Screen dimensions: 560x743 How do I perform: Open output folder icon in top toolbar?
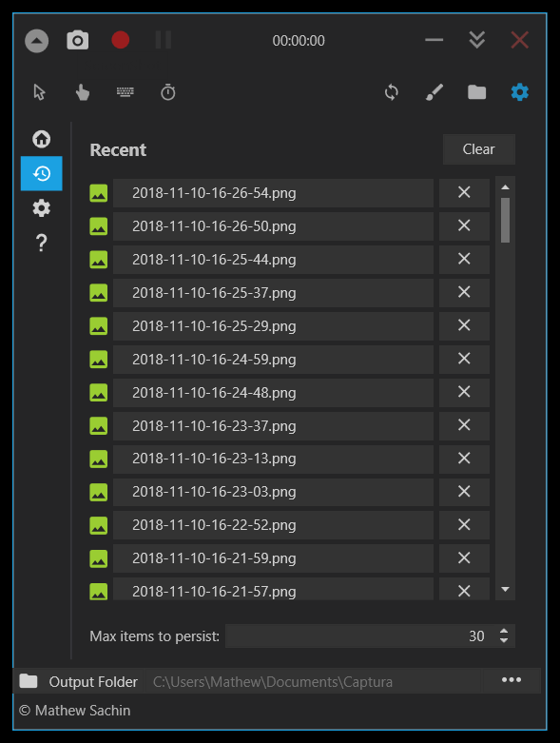tap(476, 92)
